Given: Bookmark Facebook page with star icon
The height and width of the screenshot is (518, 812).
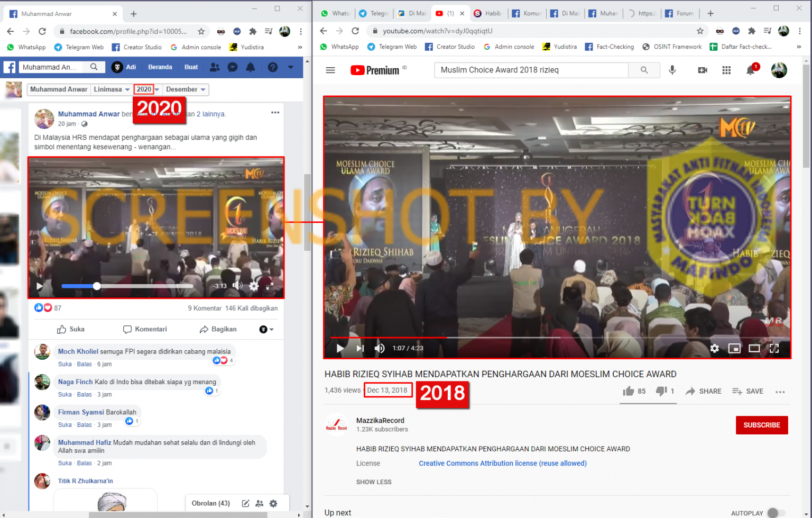Looking at the screenshot, I should [201, 31].
